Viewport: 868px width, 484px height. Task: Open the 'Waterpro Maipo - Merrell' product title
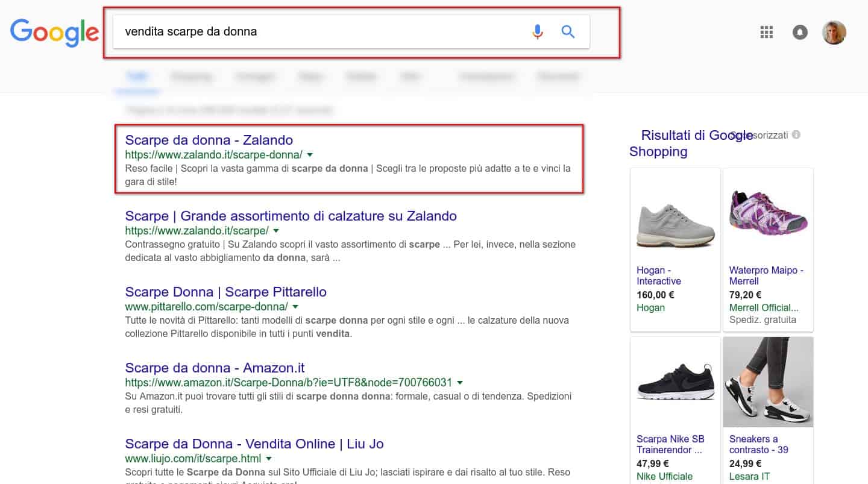point(766,275)
